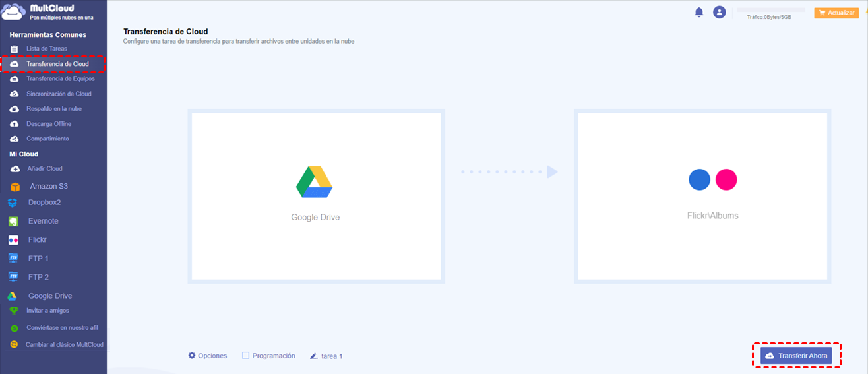Open Respaldo en la nube
868x374 pixels.
click(x=53, y=108)
